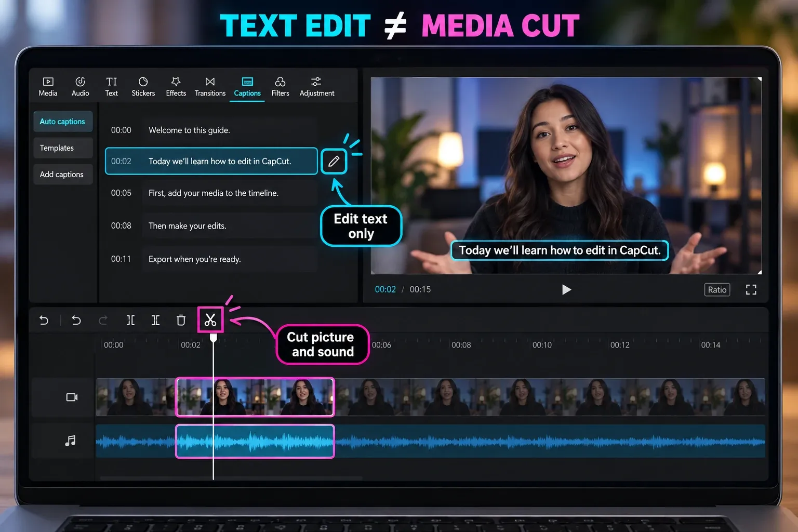
Task: Undo the last action
Action: click(76, 320)
